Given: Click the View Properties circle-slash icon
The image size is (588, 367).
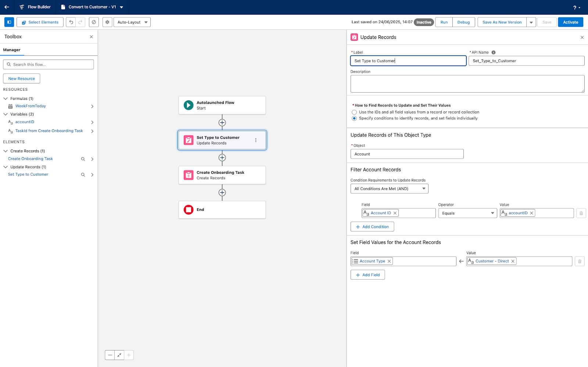Looking at the screenshot, I should [94, 22].
